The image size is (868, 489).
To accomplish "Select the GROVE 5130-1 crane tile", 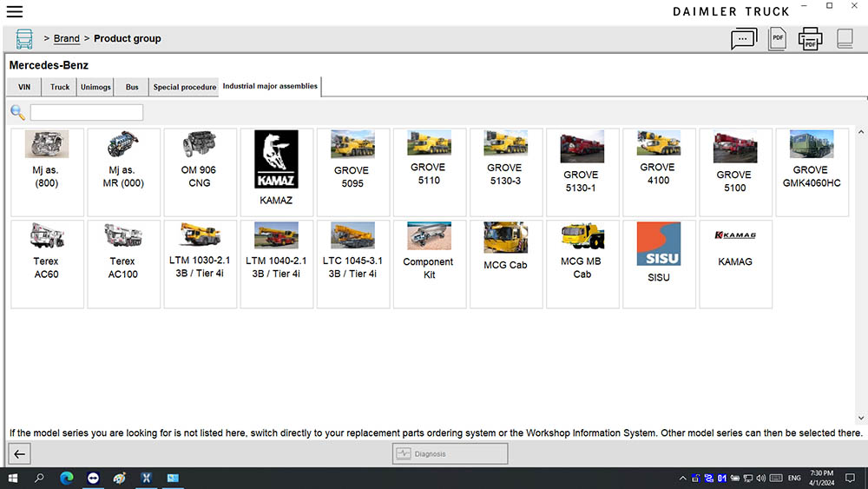I will [x=582, y=172].
